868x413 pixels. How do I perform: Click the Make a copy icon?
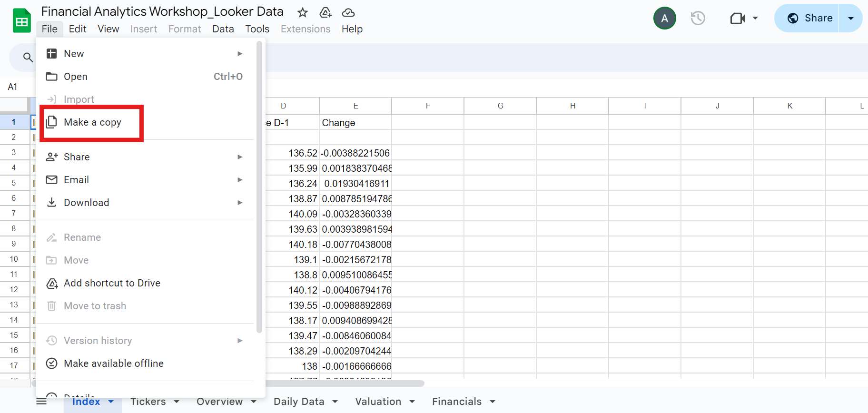pyautogui.click(x=51, y=122)
